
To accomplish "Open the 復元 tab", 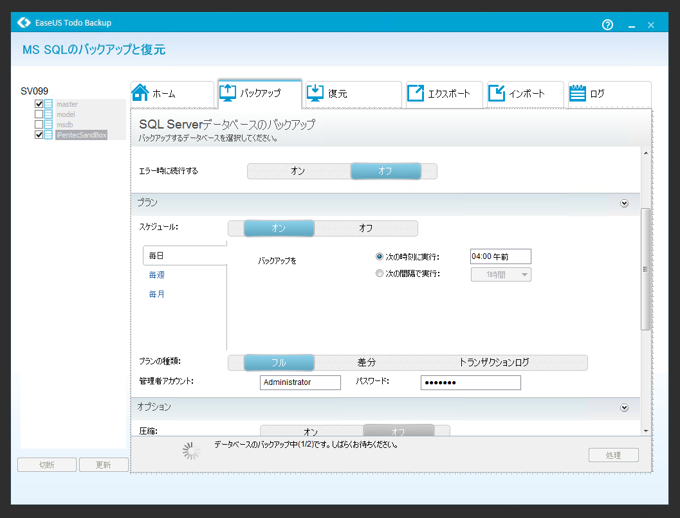I will (353, 93).
